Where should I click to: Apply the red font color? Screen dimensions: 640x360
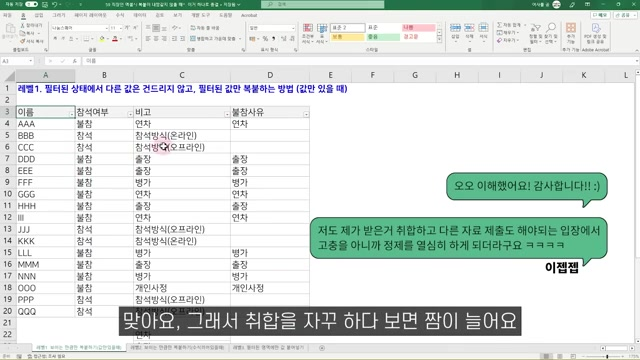(115, 38)
